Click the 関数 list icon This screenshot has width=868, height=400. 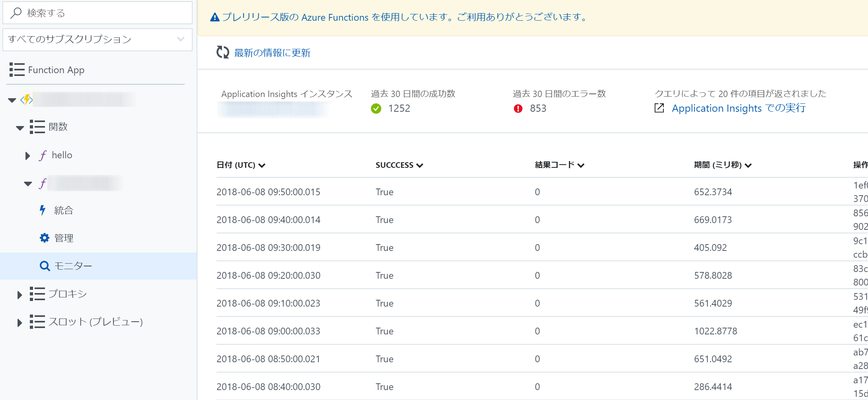(37, 127)
